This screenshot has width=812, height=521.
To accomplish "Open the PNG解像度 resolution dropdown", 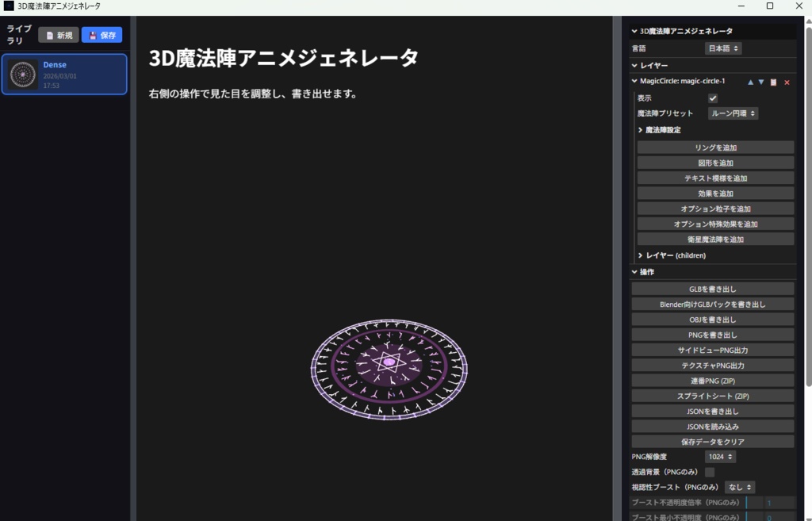I will point(720,457).
